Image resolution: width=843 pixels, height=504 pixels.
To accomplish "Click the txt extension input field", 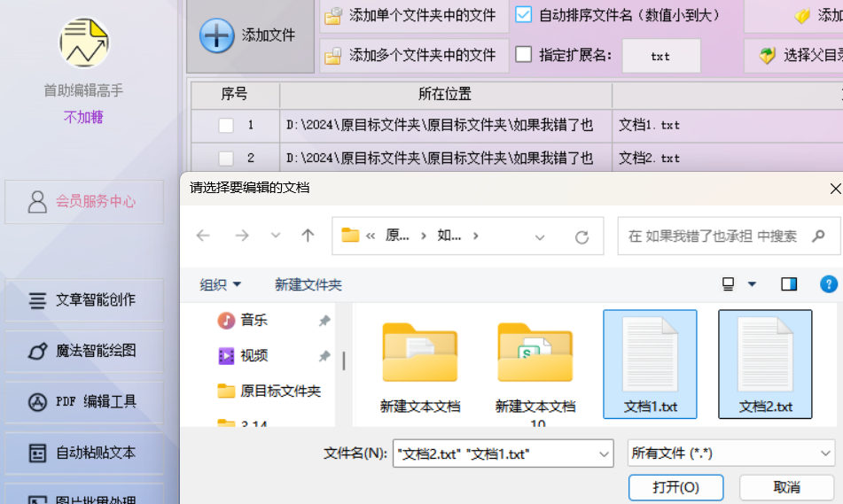I will pyautogui.click(x=660, y=56).
